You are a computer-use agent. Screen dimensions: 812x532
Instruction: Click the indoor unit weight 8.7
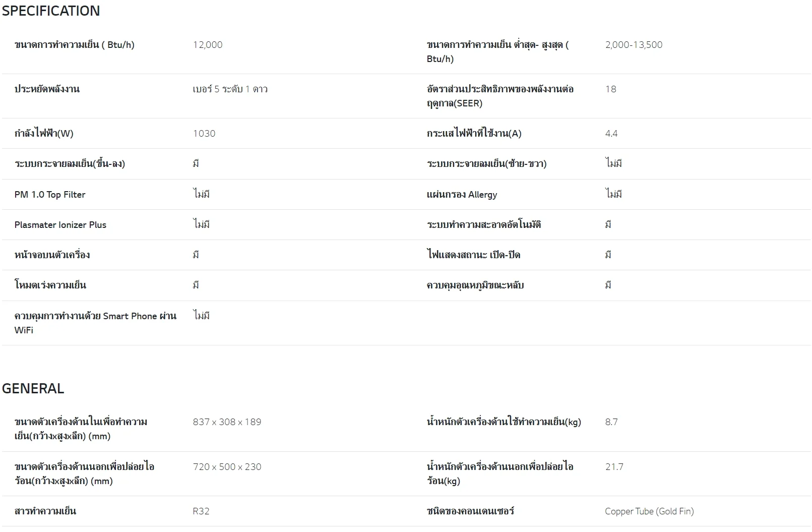click(x=611, y=422)
